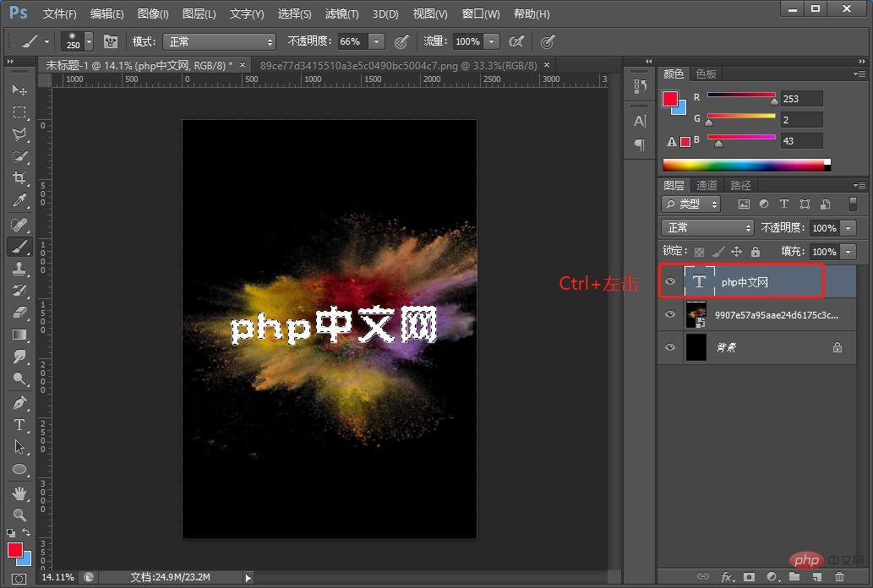Open the tool preset picker arrow
Image resolution: width=873 pixels, height=588 pixels.
(46, 41)
